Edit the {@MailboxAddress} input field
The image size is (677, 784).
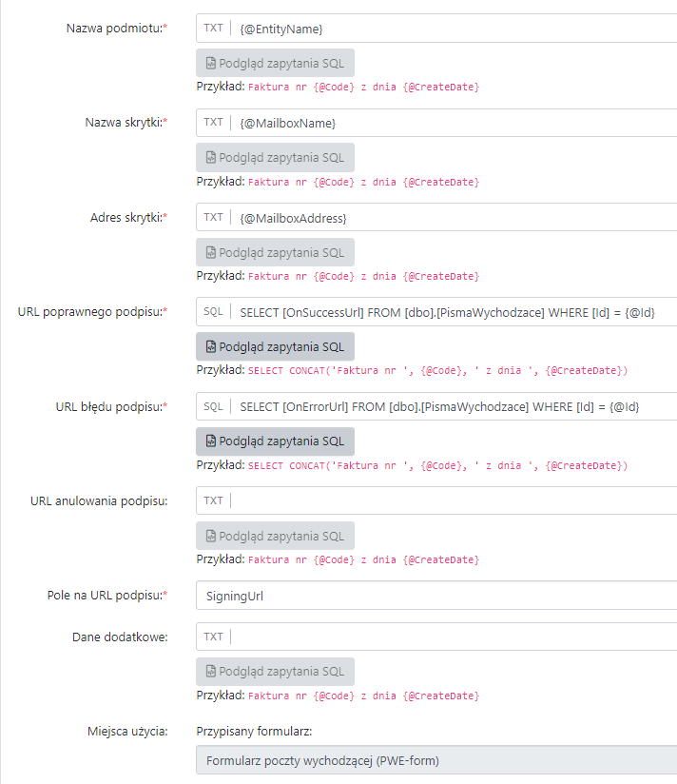pos(455,218)
